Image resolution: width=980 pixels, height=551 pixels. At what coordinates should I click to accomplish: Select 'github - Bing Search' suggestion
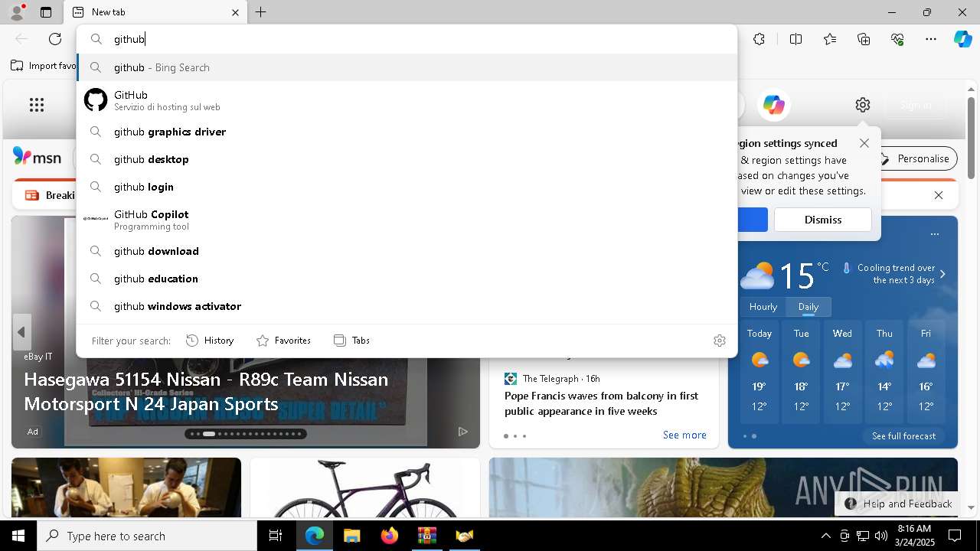pos(407,67)
